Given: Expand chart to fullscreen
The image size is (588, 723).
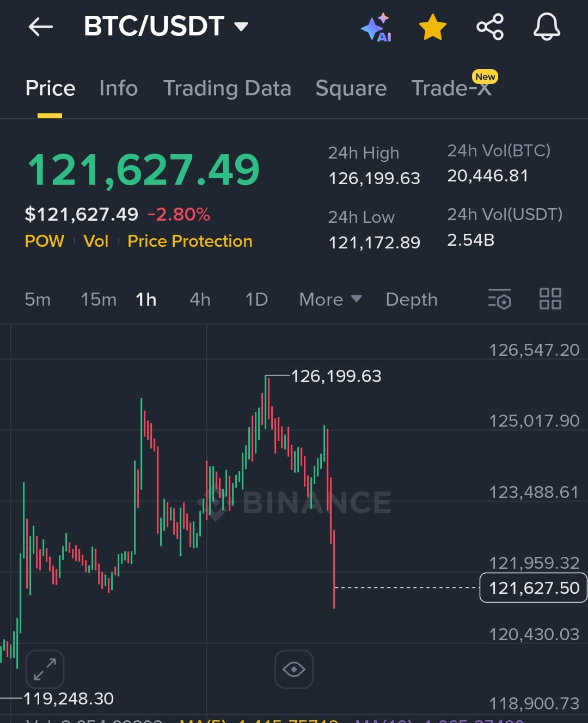Looking at the screenshot, I should [x=45, y=669].
